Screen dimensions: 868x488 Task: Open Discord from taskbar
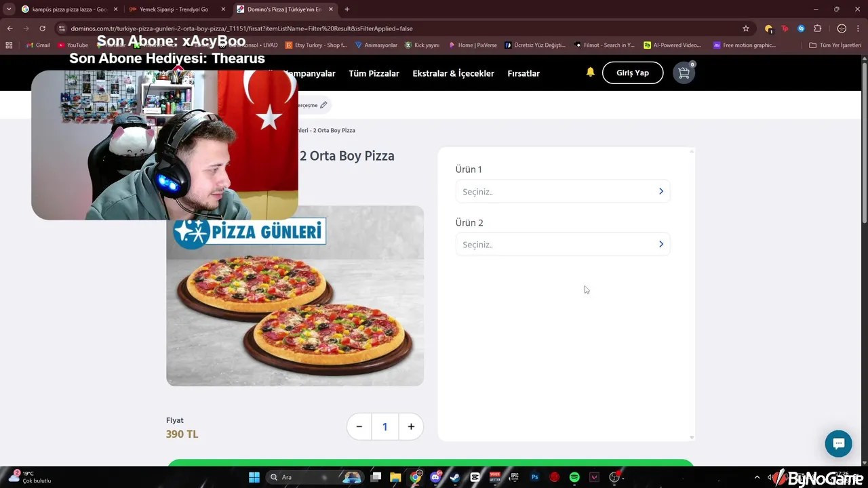pos(435,477)
